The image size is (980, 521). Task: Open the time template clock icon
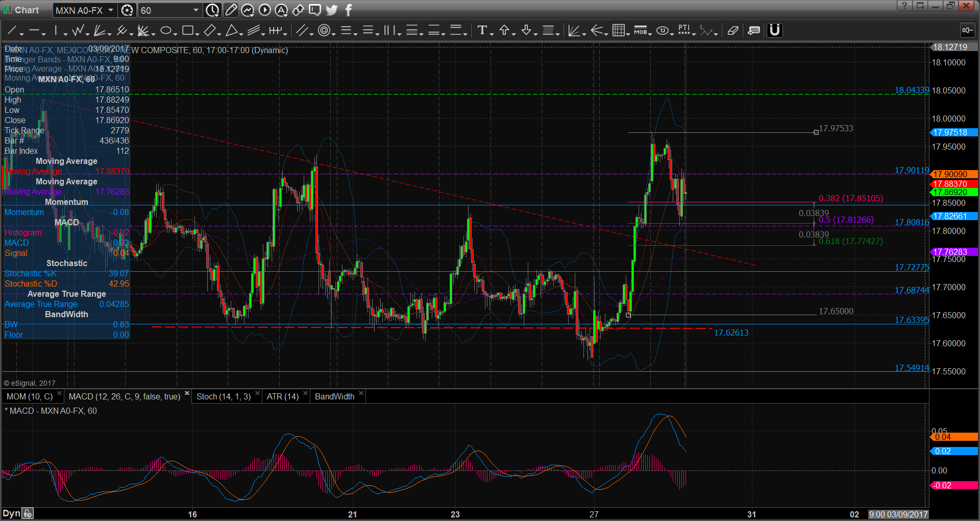click(212, 10)
